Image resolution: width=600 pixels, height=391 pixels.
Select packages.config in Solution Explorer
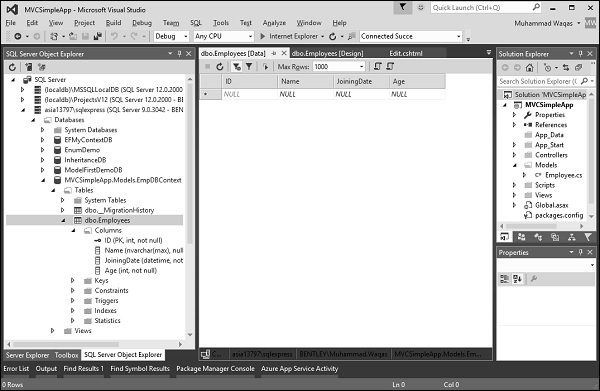click(x=559, y=215)
